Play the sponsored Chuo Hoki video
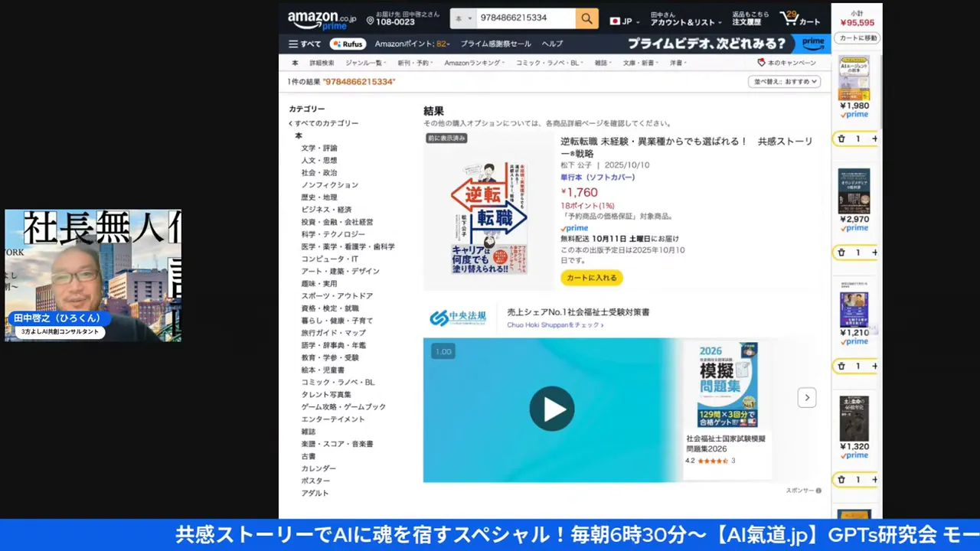Viewport: 980px width, 551px height. click(552, 409)
